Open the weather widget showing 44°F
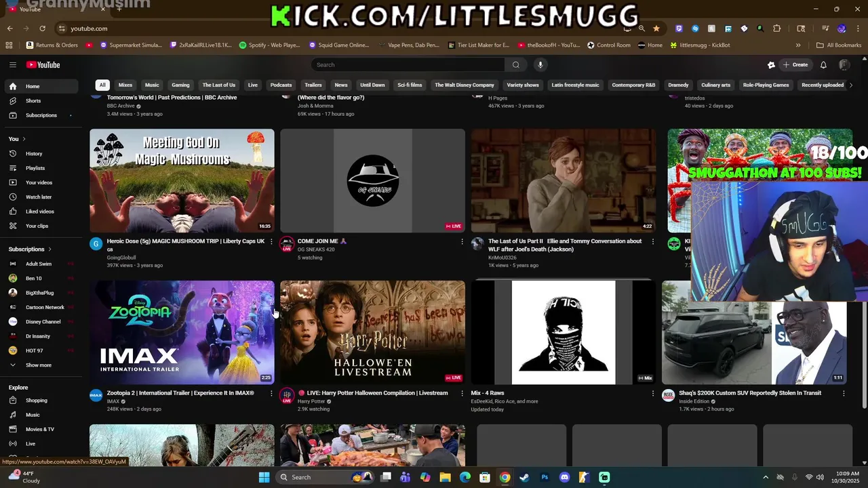868x488 pixels. click(23, 477)
